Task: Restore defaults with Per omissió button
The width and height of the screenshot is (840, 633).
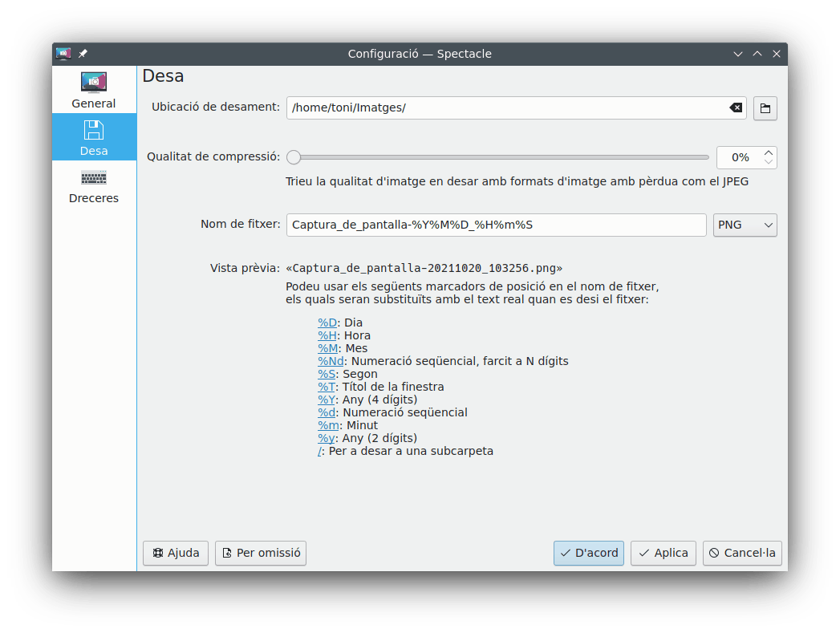Action: [x=261, y=553]
